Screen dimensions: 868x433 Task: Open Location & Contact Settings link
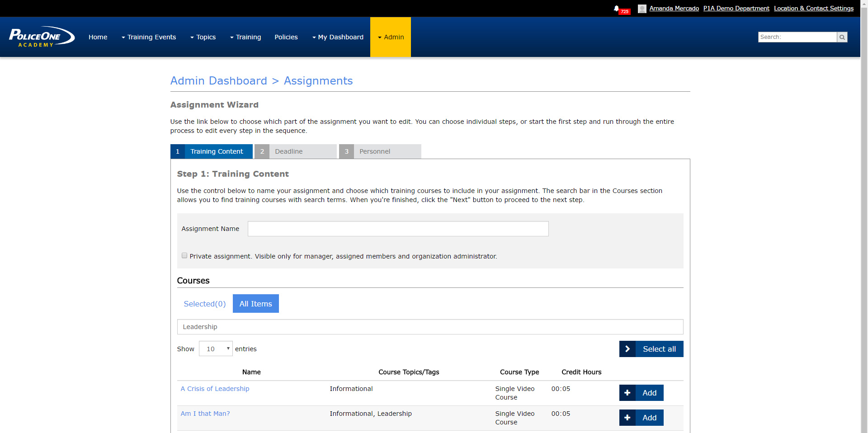(814, 8)
